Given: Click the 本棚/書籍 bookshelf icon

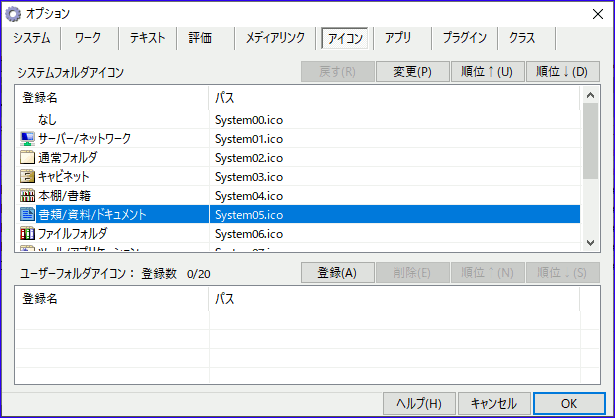Looking at the screenshot, I should [x=27, y=195].
